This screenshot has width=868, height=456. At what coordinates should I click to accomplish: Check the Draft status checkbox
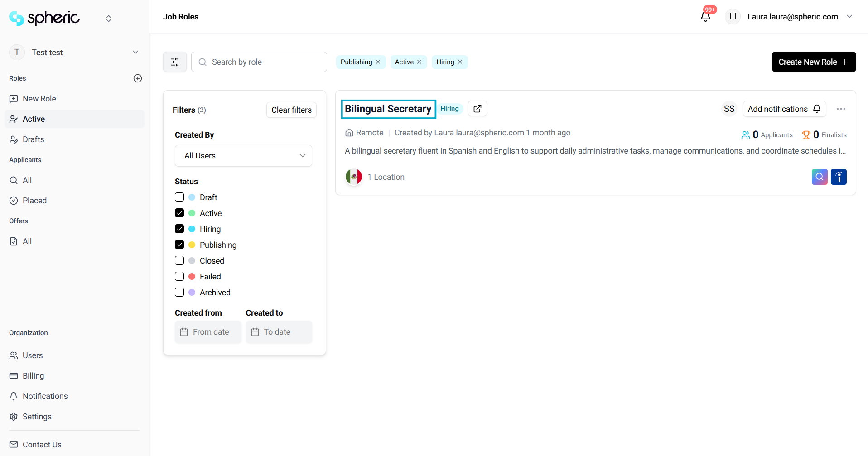179,197
